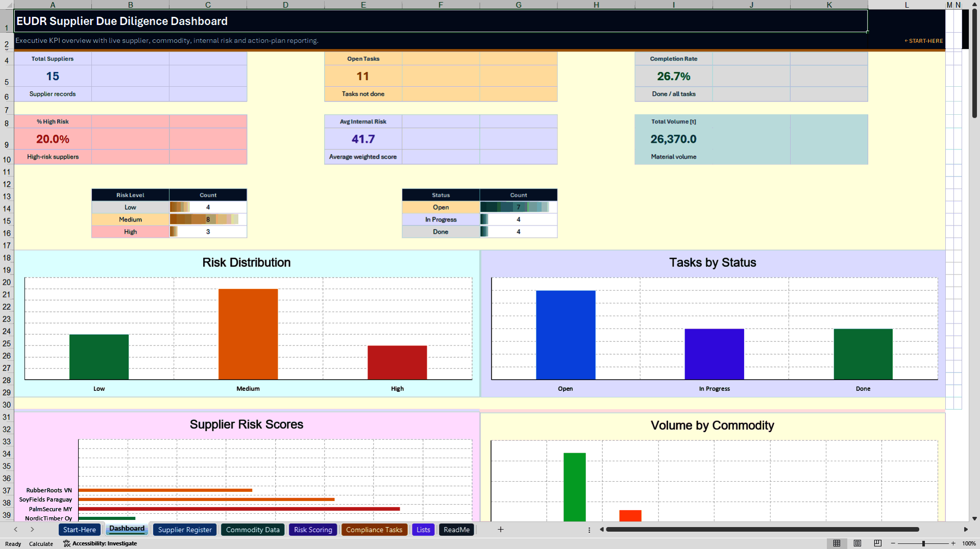The height and width of the screenshot is (549, 980).
Task: Select row 17 header
Action: point(7,245)
